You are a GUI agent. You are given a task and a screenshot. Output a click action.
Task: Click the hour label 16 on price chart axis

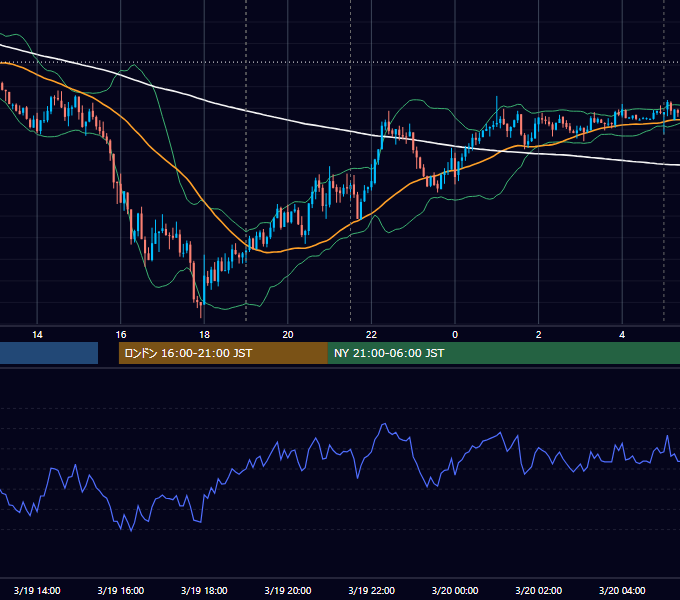tap(121, 335)
